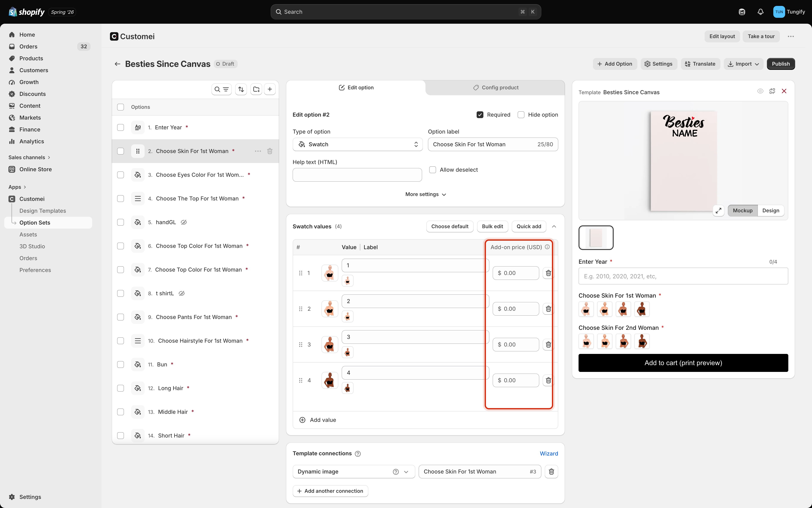Uncheck the Required checkbox
Screen dimensions: 812x508
(480, 115)
